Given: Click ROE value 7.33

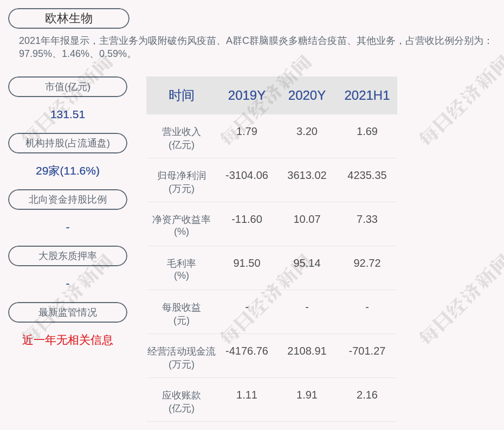Looking at the screenshot, I should pos(367,220).
